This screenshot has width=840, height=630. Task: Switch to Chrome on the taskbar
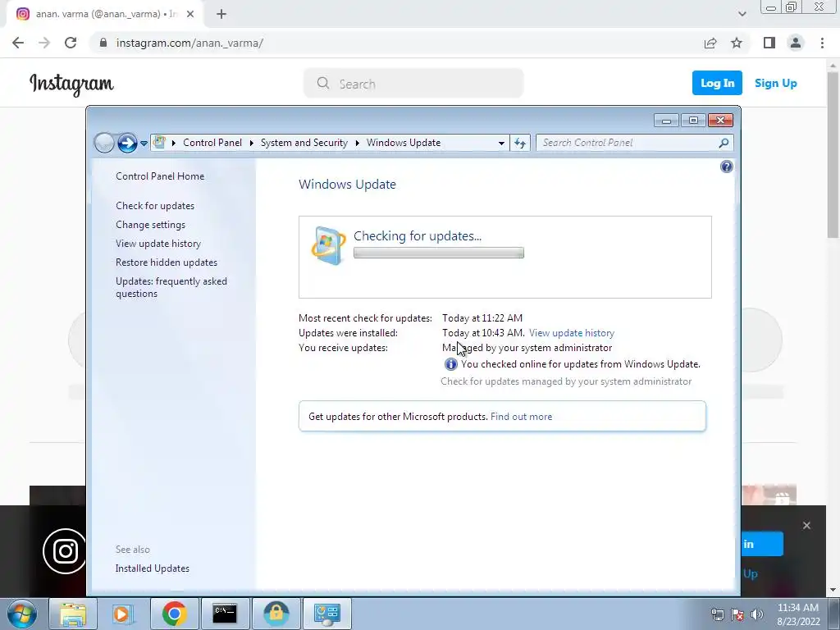click(x=174, y=614)
